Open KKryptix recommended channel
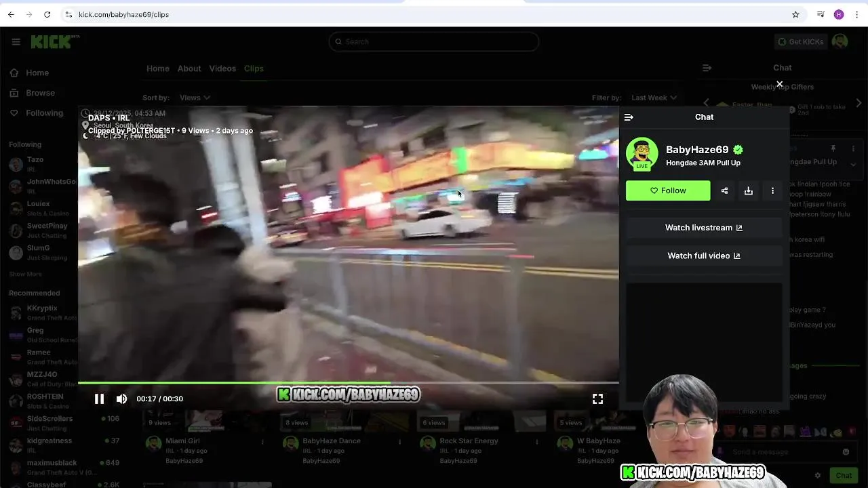This screenshot has width=868, height=488. click(41, 312)
